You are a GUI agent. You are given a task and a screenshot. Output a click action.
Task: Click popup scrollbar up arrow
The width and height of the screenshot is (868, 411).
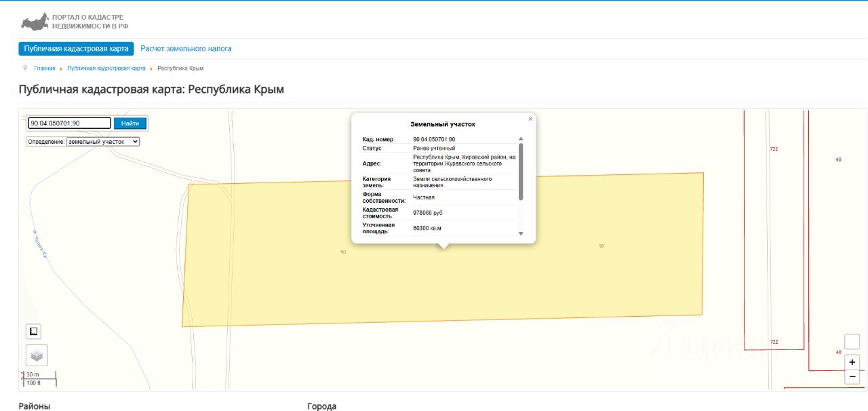click(x=521, y=139)
